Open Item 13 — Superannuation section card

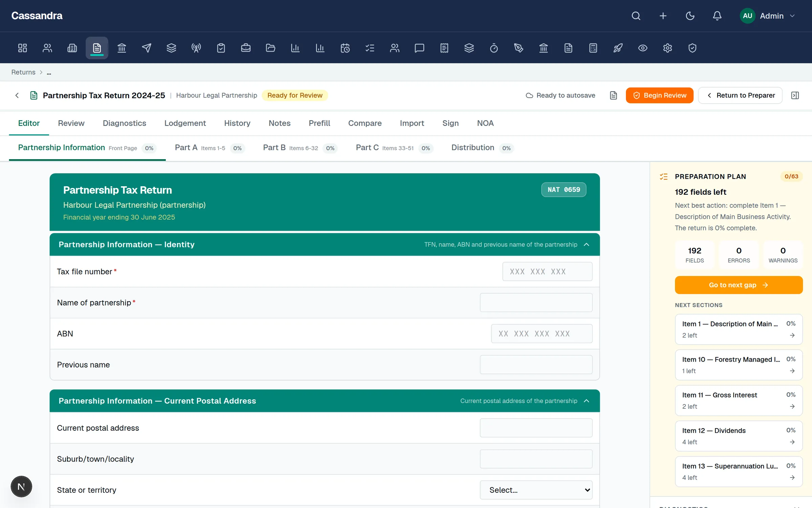[x=739, y=471]
